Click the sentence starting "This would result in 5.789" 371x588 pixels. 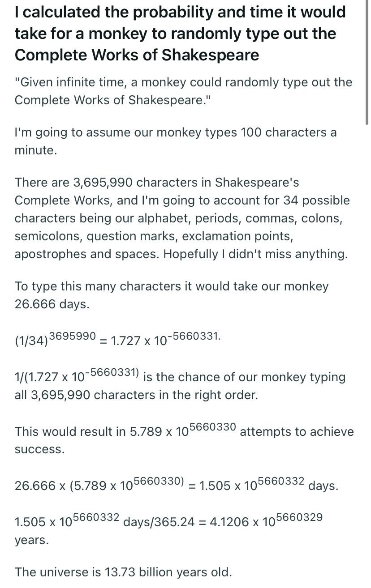[125, 431]
